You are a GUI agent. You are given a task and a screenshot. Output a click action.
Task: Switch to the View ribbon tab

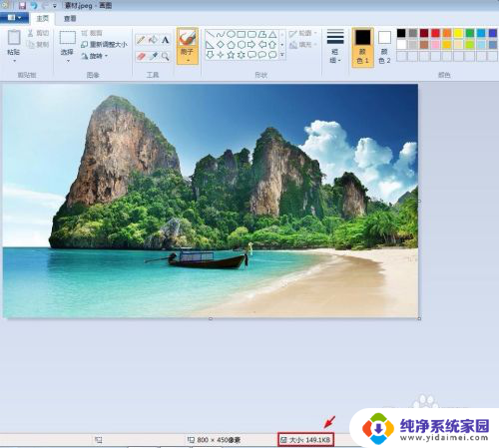70,19
